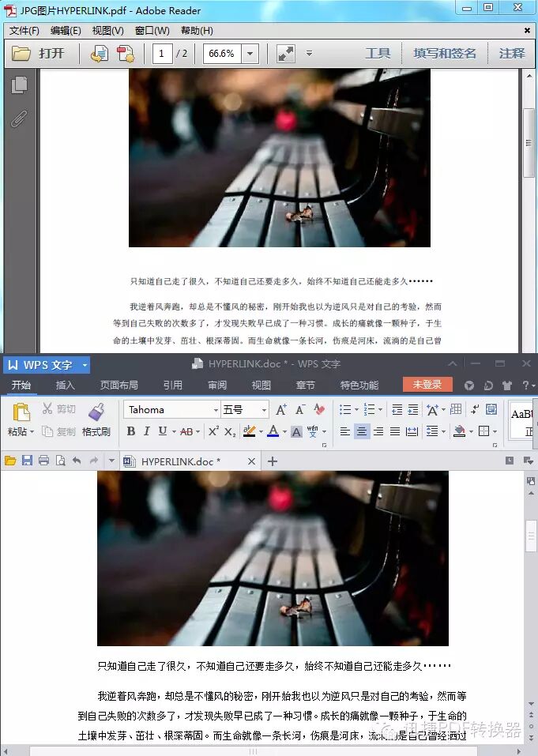Align text right in WPS
The image size is (538, 756).
378,431
